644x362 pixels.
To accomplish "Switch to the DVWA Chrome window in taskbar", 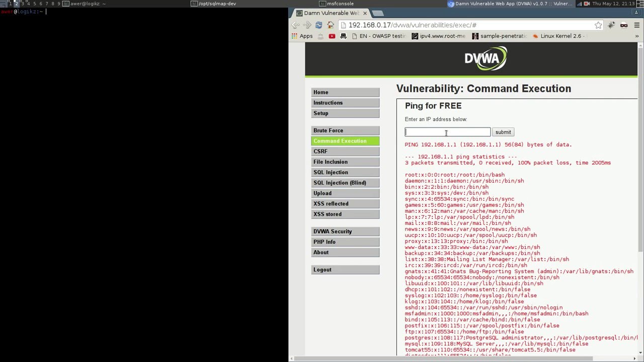I will (510, 4).
